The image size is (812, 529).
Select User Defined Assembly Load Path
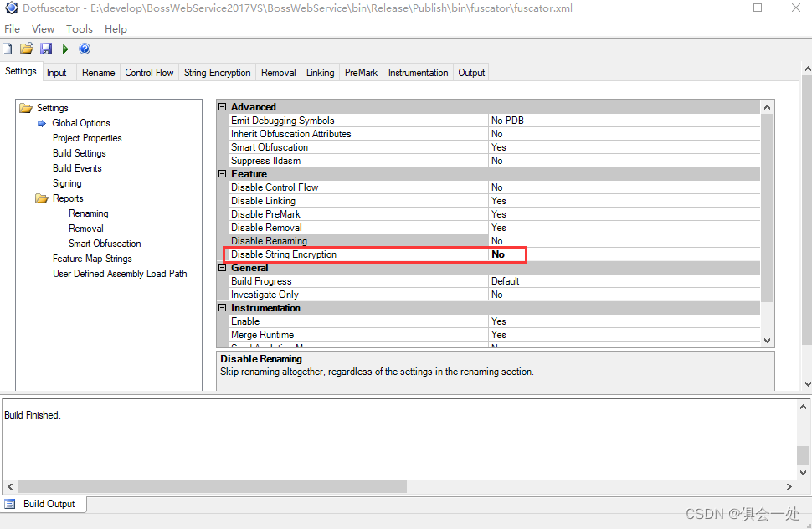120,274
